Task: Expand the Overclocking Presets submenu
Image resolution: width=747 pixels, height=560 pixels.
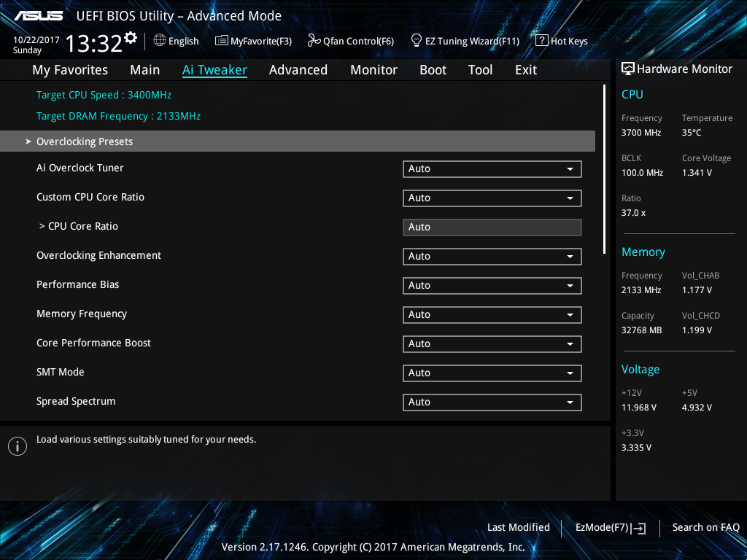Action: [298, 141]
